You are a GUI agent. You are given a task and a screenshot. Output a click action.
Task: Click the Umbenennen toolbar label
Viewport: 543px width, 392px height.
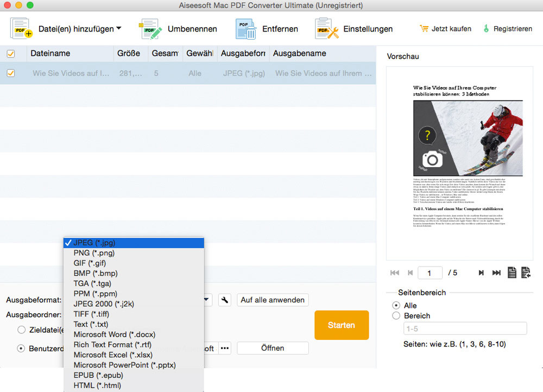coord(192,29)
